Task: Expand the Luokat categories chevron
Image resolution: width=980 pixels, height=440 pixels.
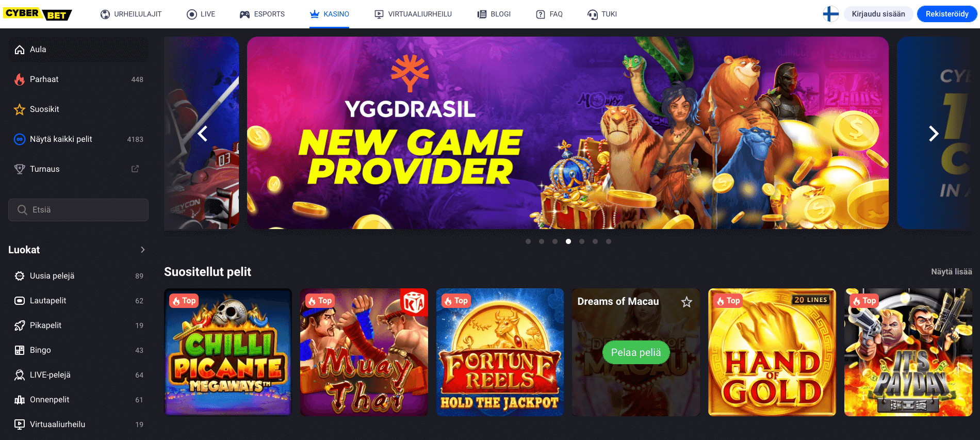Action: (x=143, y=250)
